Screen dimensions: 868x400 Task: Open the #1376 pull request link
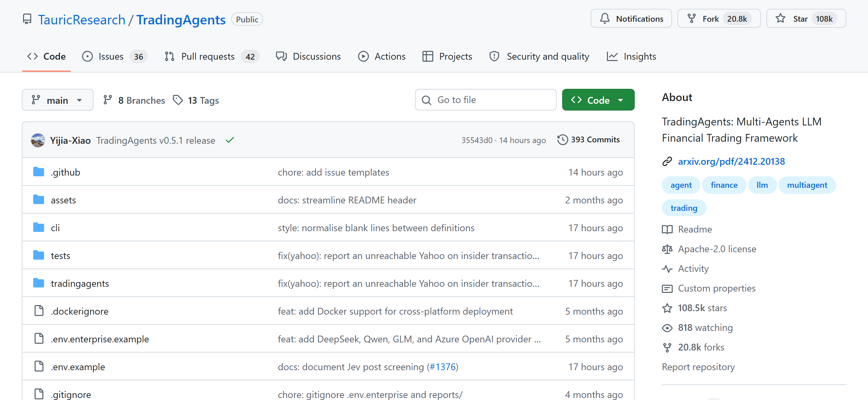coord(442,367)
